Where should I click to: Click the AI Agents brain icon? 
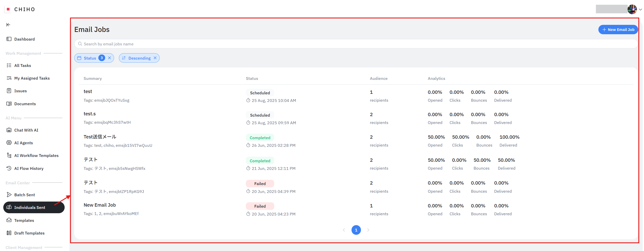9,143
